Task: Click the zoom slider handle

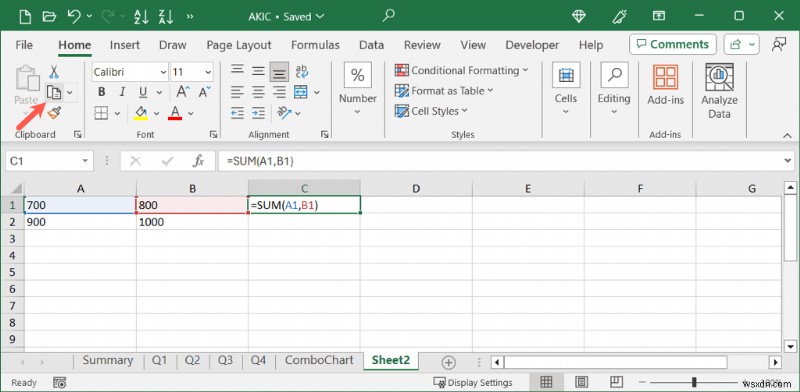Action: (694, 382)
